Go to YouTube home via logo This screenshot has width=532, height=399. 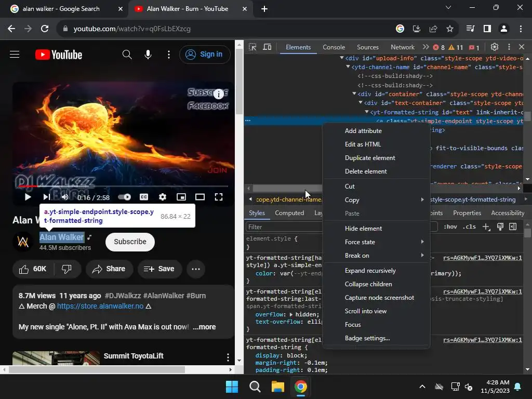pos(59,55)
